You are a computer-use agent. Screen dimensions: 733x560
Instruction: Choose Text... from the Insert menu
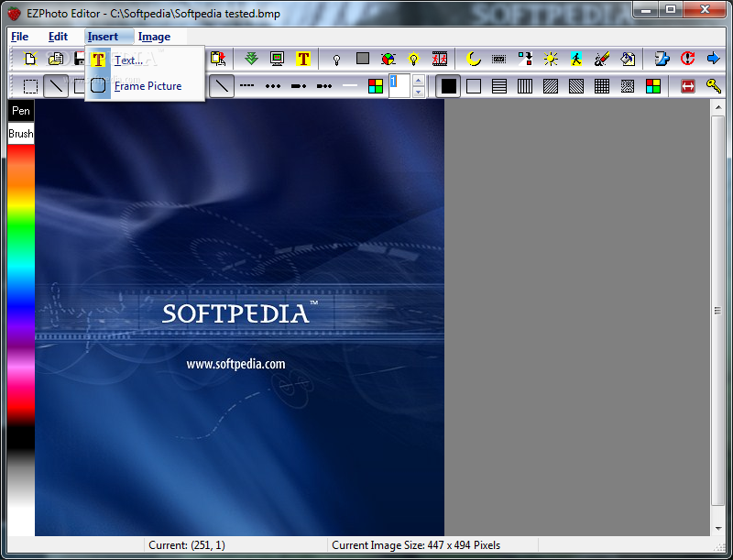(145, 60)
